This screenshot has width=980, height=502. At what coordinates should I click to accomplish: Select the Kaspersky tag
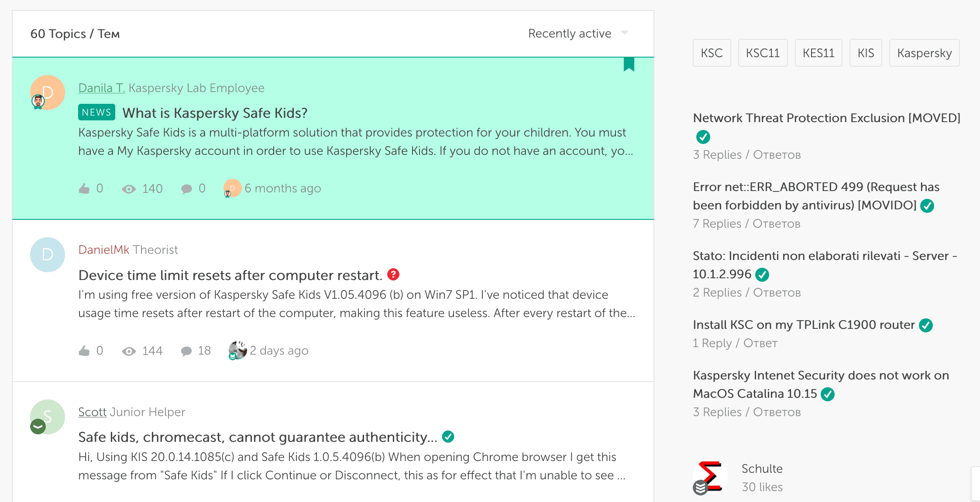click(924, 53)
